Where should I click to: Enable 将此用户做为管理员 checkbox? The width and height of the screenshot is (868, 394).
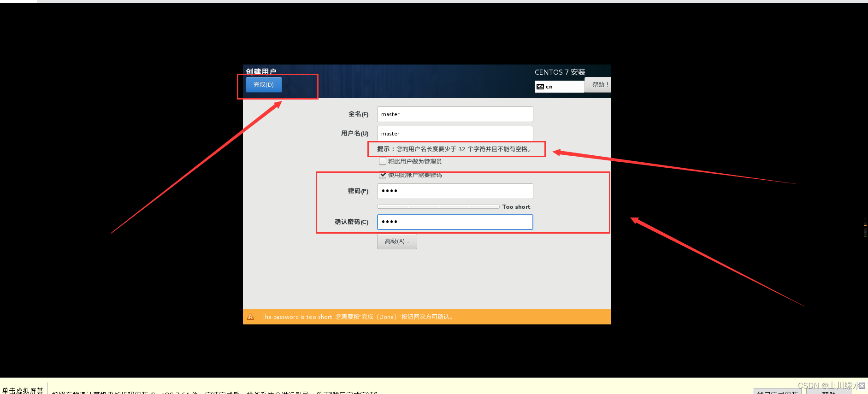tap(383, 161)
